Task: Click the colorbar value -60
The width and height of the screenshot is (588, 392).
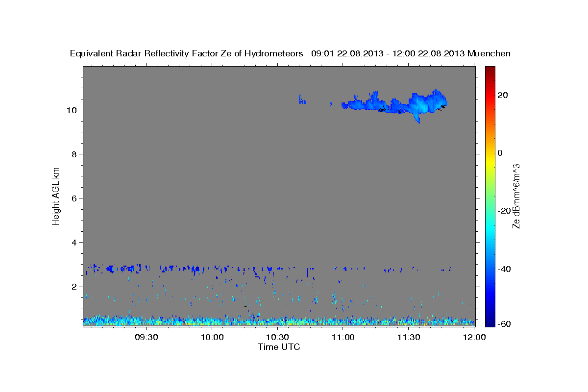Action: (x=504, y=324)
